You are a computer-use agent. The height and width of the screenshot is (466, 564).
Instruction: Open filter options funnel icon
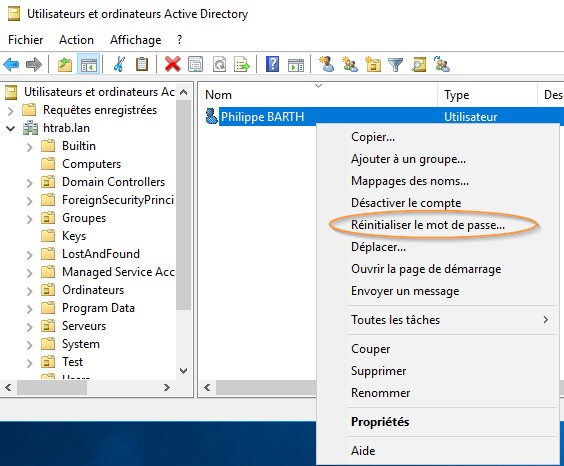point(395,65)
